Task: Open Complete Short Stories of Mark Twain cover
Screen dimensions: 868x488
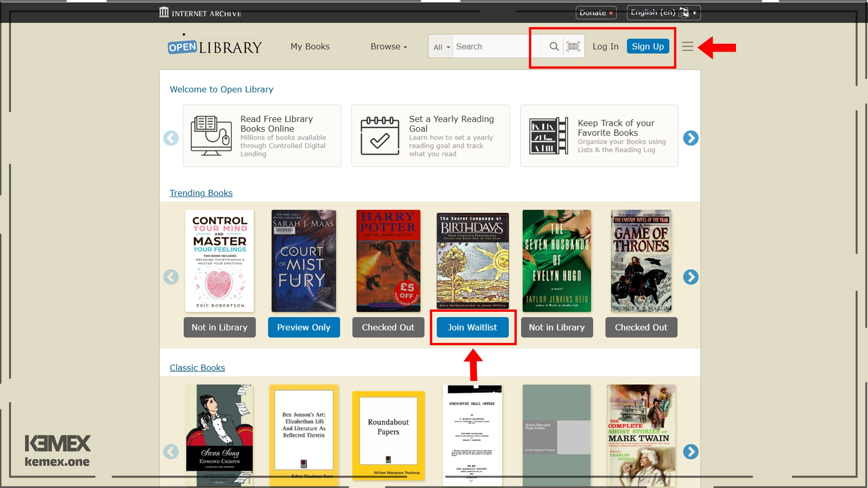Action: 641,436
